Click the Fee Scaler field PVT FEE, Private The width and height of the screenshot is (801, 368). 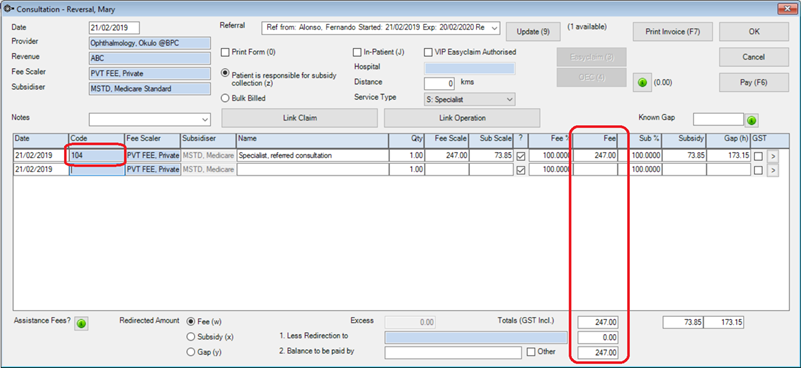click(x=150, y=74)
